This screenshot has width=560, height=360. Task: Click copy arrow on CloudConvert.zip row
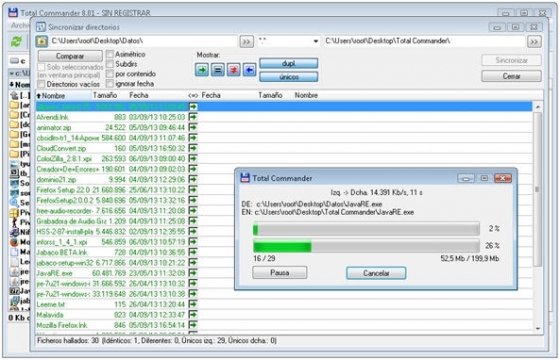(193, 148)
